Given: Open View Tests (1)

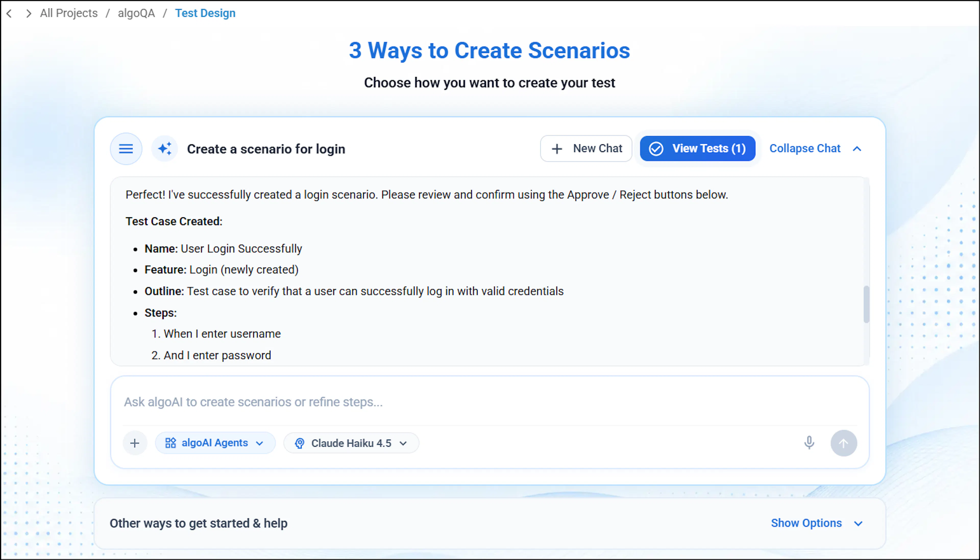Looking at the screenshot, I should pyautogui.click(x=697, y=148).
